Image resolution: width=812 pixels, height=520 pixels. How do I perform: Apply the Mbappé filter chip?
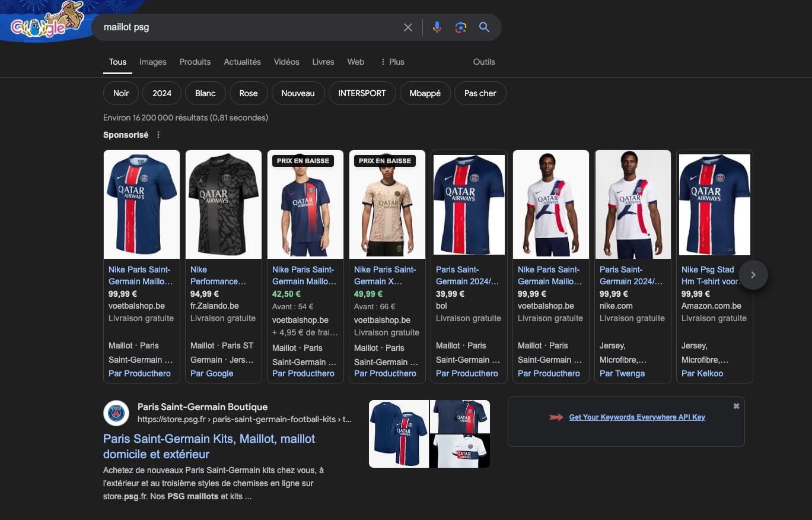pos(425,93)
